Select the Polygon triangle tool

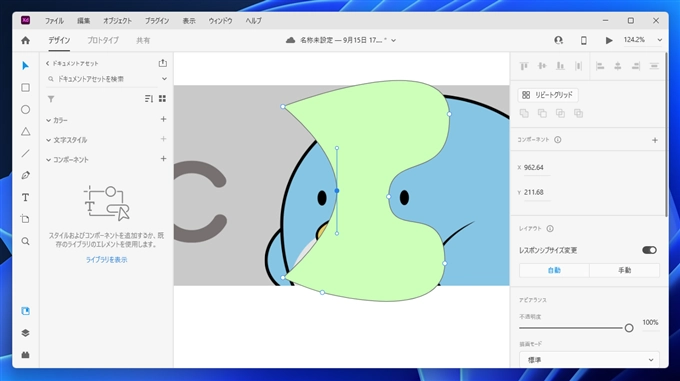tap(26, 131)
